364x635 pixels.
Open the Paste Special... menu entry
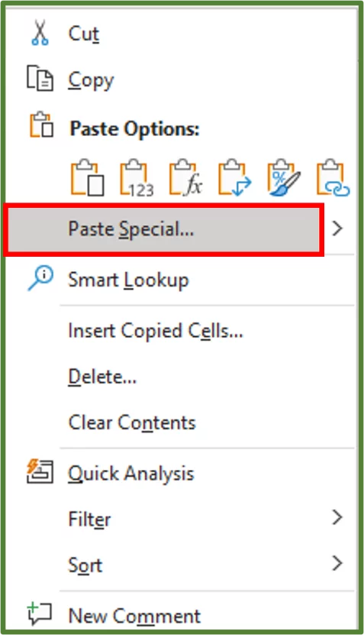(164, 229)
